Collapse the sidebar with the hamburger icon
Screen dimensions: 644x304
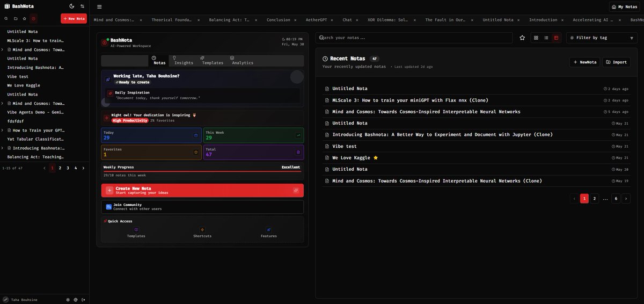coord(99,7)
